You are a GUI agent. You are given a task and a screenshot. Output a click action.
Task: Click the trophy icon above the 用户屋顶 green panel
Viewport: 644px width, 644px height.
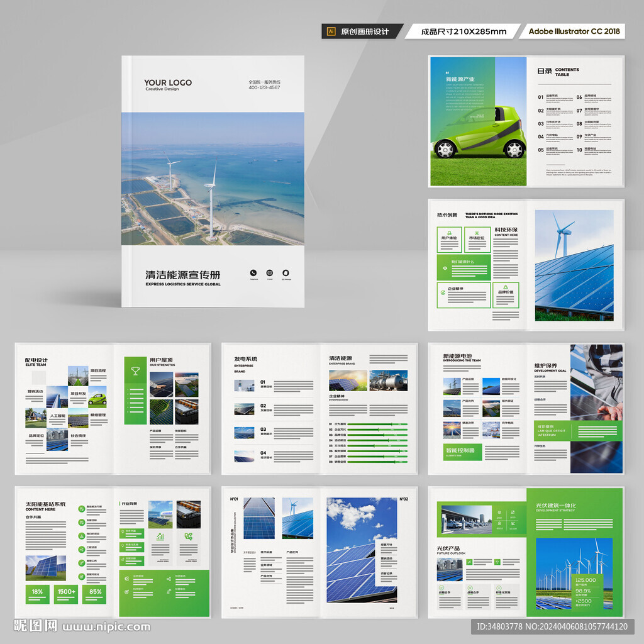click(136, 371)
